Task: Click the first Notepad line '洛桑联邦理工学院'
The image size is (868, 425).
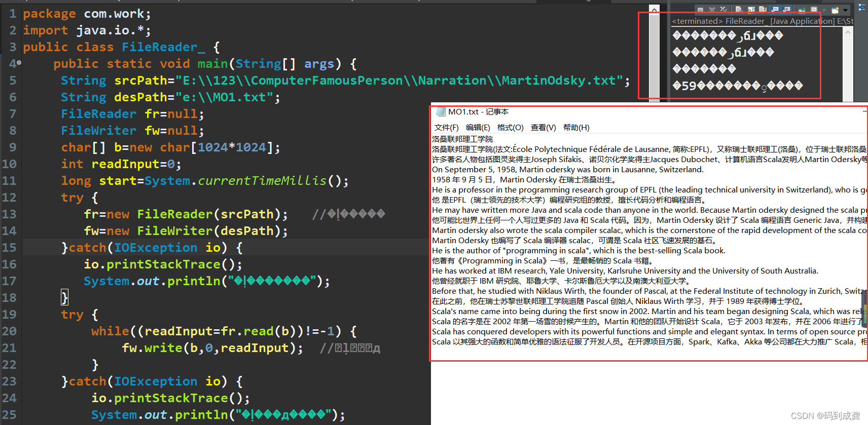Action: tap(462, 139)
